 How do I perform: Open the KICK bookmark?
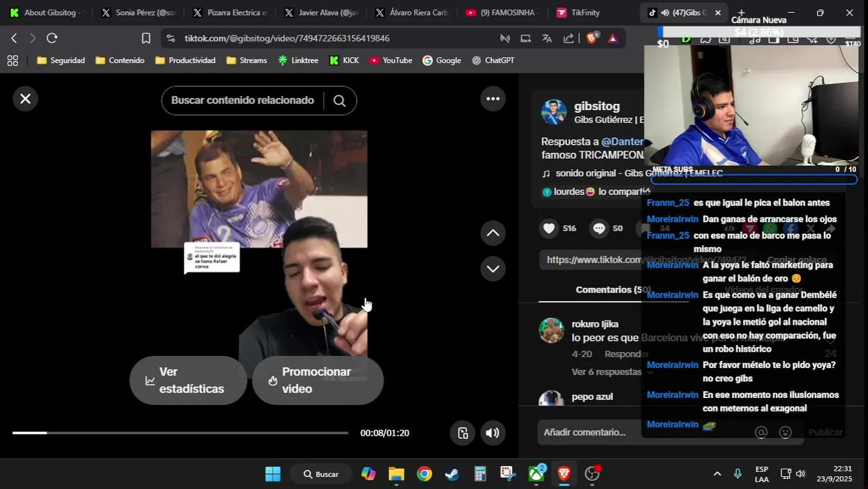(x=344, y=60)
